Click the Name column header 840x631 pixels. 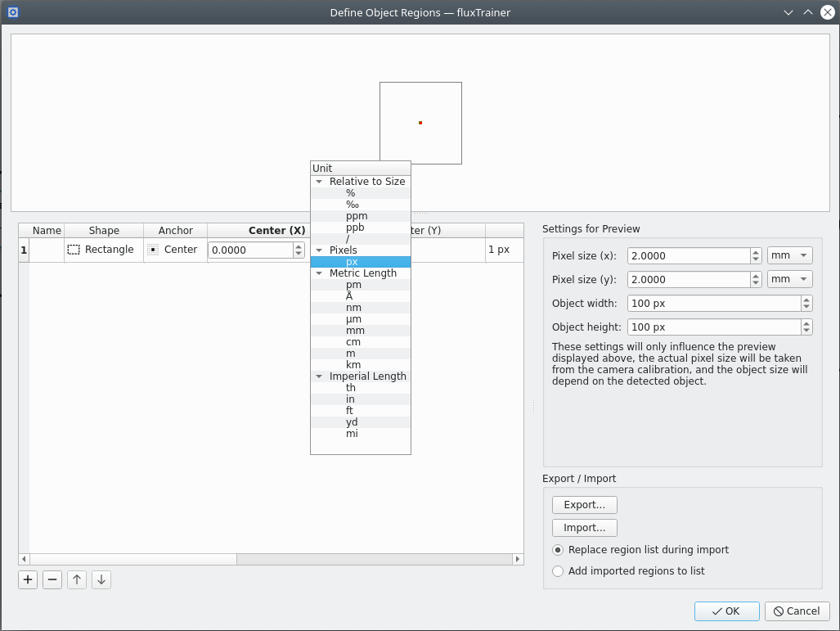(47, 231)
